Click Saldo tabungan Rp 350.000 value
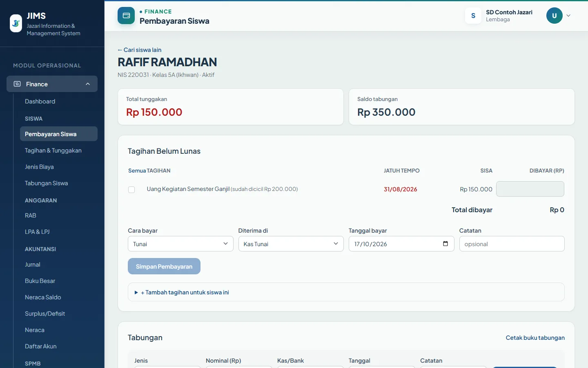588x368 pixels. coord(386,112)
